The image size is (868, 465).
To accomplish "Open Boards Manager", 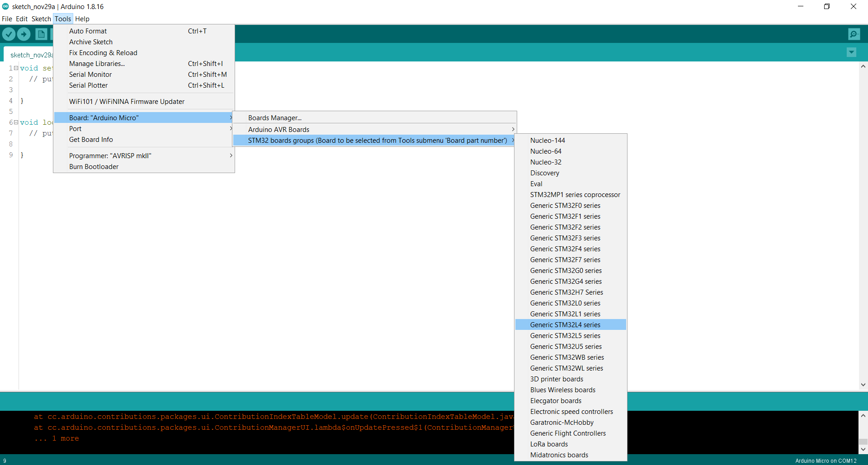I will (x=374, y=118).
